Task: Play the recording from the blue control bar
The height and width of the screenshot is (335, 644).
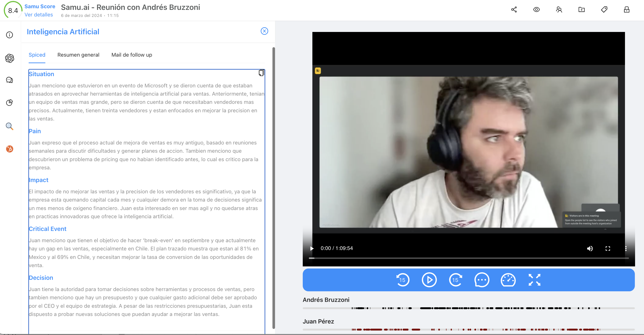Action: [429, 280]
